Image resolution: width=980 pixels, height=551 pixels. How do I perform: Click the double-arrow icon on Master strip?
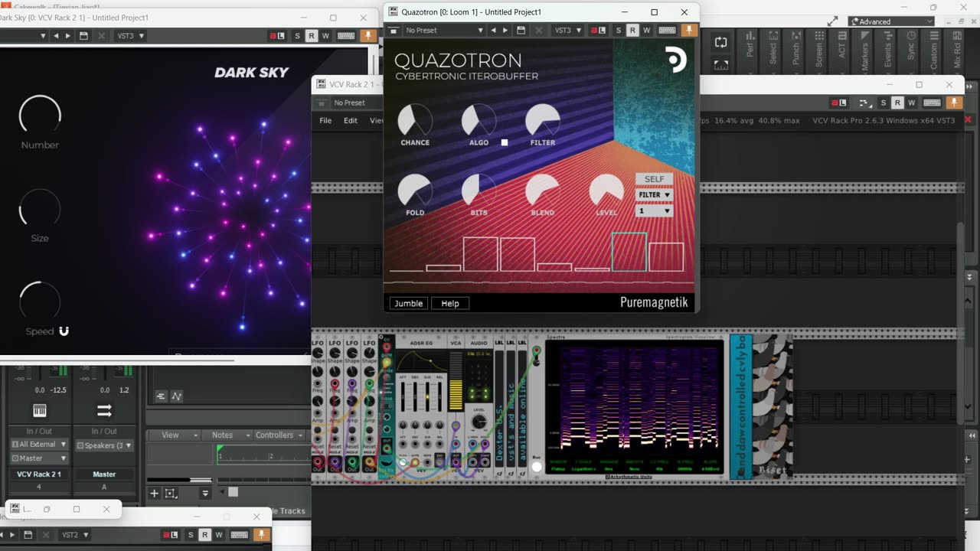coord(104,411)
